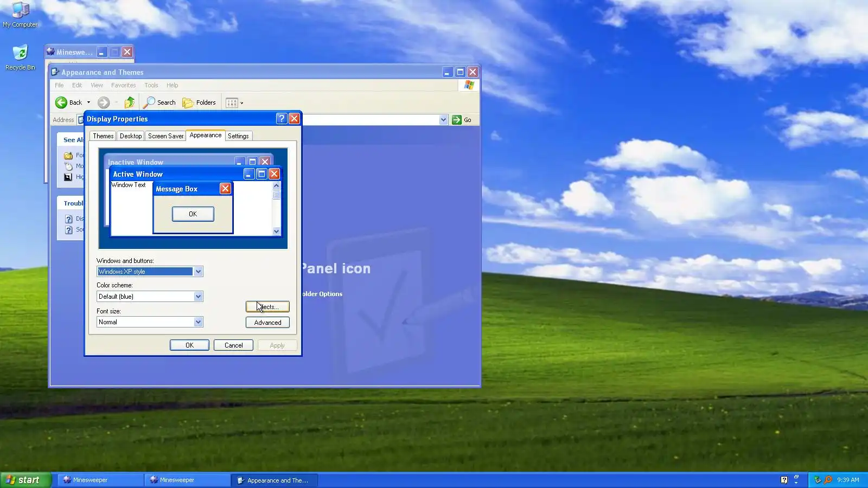The width and height of the screenshot is (868, 488).
Task: Click the Advanced button
Action: click(267, 323)
